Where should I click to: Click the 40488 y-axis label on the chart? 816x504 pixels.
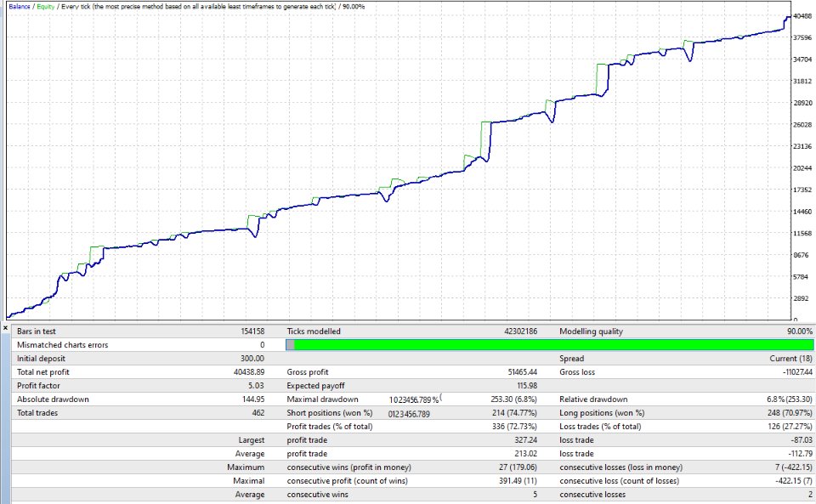point(802,16)
